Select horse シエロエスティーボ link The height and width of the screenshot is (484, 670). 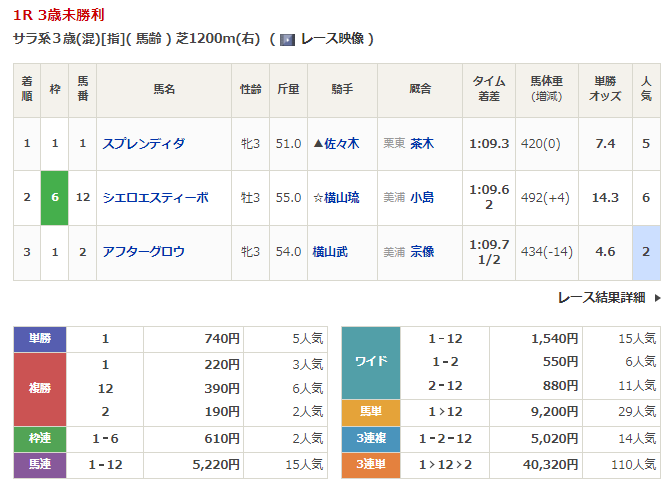(x=155, y=197)
